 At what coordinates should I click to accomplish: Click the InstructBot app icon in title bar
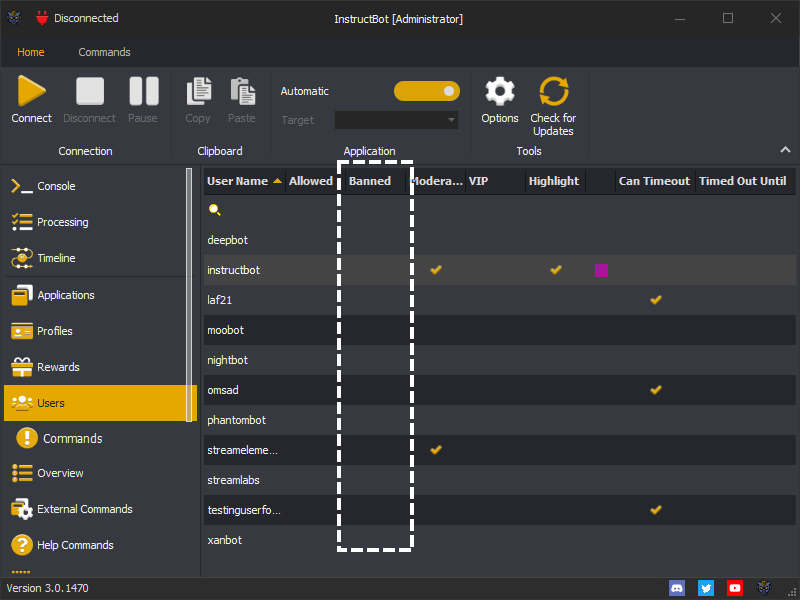(14, 19)
